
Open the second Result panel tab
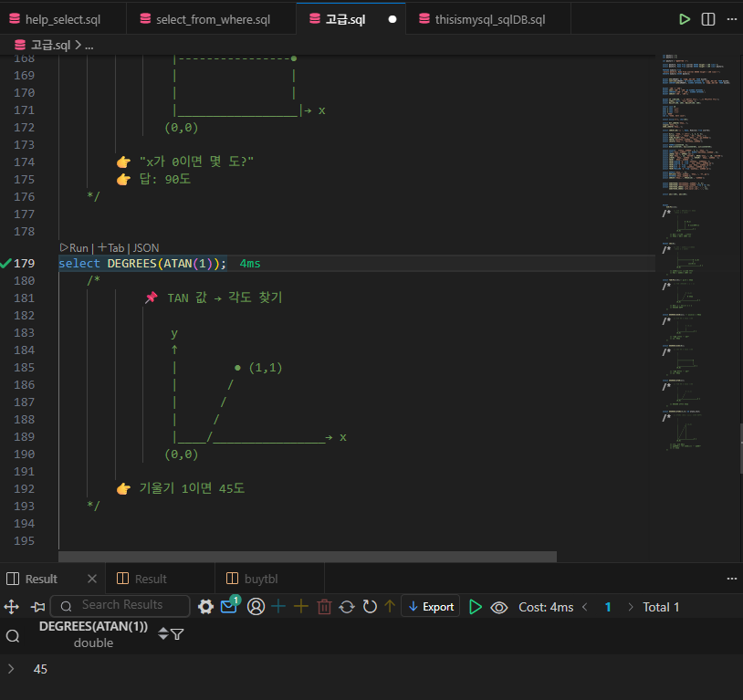point(151,579)
